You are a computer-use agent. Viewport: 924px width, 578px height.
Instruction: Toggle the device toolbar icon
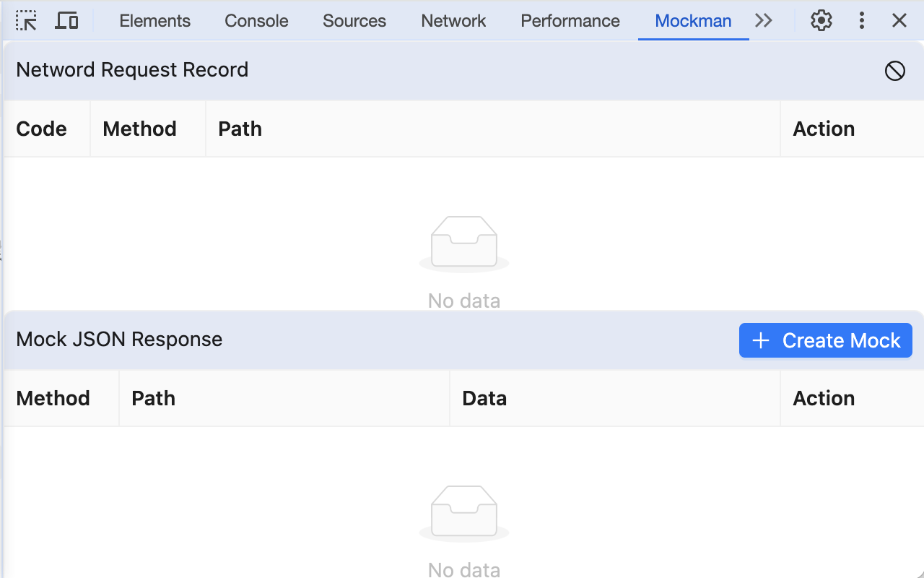[x=66, y=21]
